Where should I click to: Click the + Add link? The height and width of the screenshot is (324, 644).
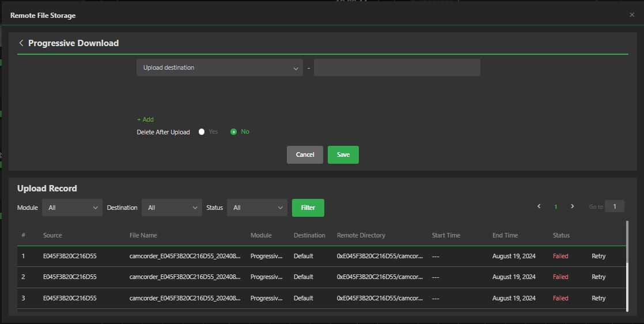click(x=145, y=120)
